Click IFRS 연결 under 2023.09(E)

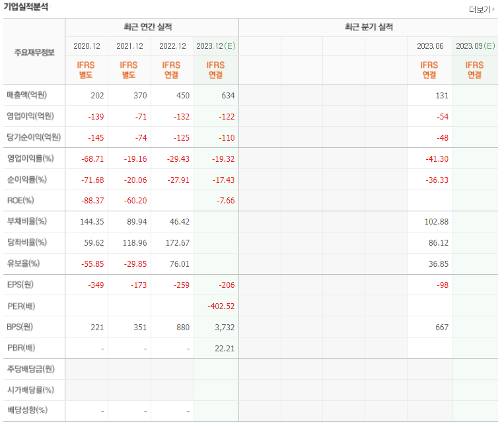pyautogui.click(x=474, y=70)
